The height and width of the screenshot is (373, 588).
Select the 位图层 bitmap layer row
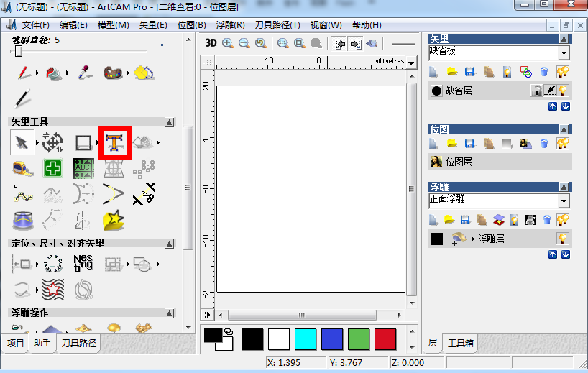tap(500, 162)
